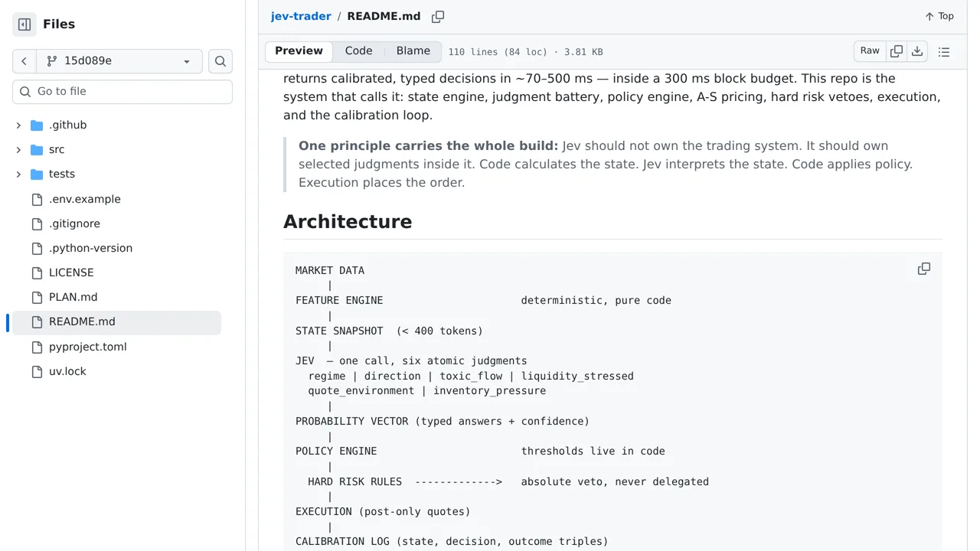The width and height of the screenshot is (980, 551).
Task: Copy the Architecture code block
Action: (924, 269)
